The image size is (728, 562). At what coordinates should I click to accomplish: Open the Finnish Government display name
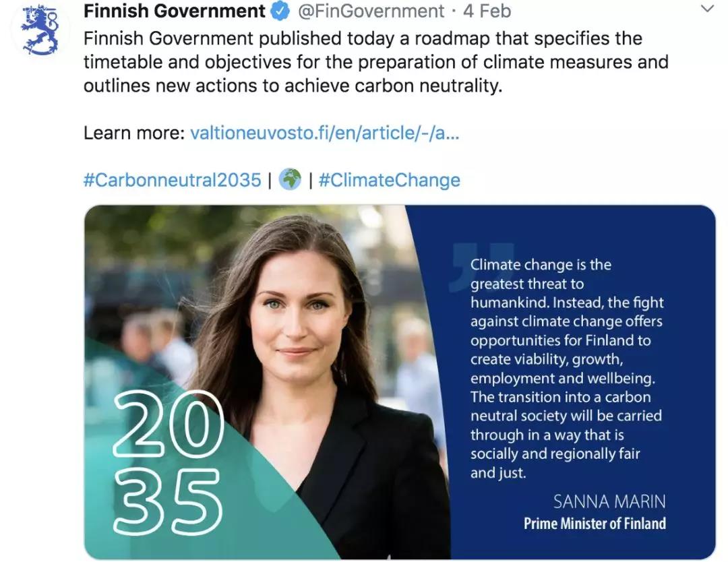pyautogui.click(x=175, y=11)
